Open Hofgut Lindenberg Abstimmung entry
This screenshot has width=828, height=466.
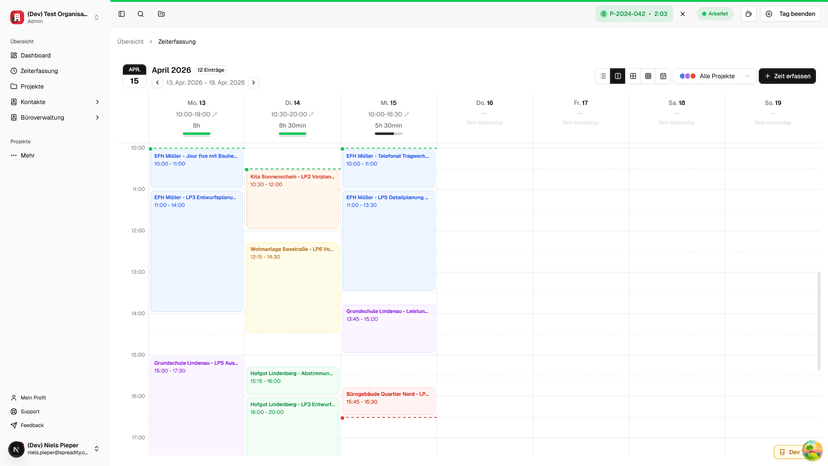(x=293, y=380)
